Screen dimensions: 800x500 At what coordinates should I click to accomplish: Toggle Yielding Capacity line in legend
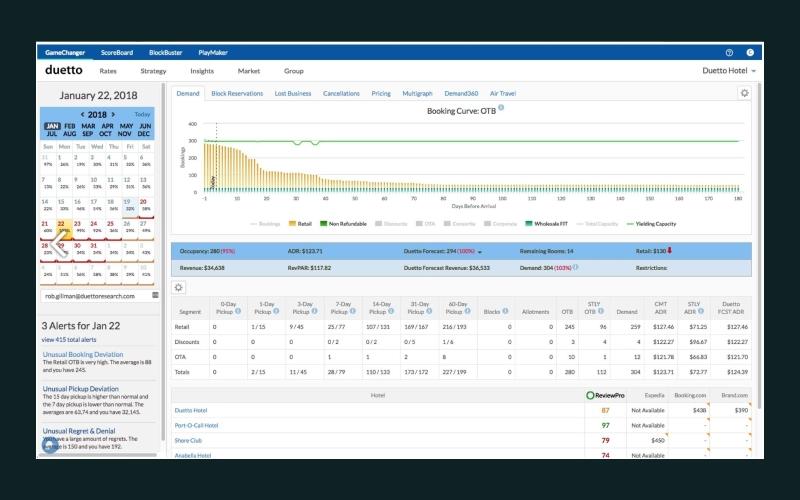tap(651, 223)
